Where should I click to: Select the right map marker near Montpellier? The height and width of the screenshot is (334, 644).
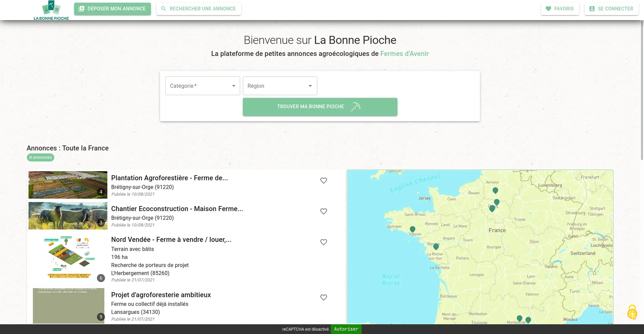pos(528,320)
